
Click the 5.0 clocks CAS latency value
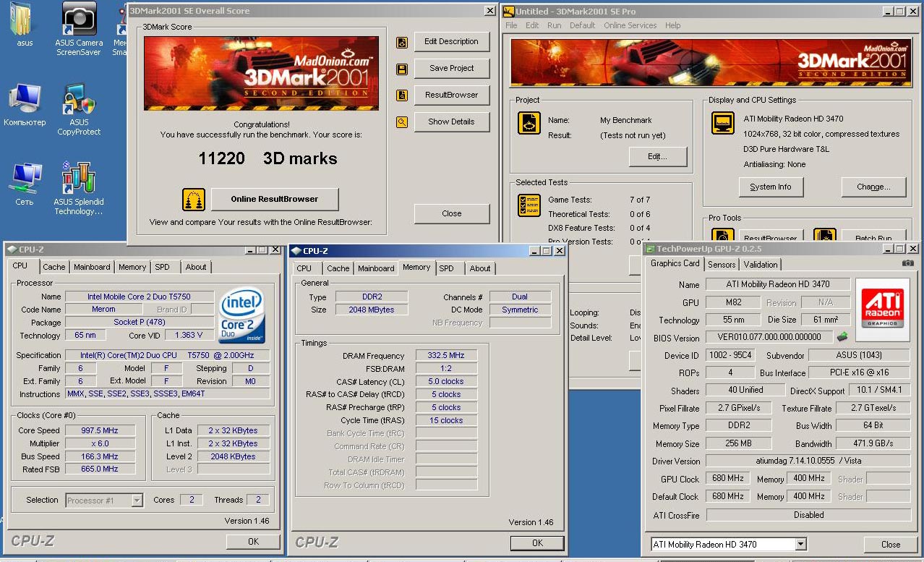(x=446, y=382)
